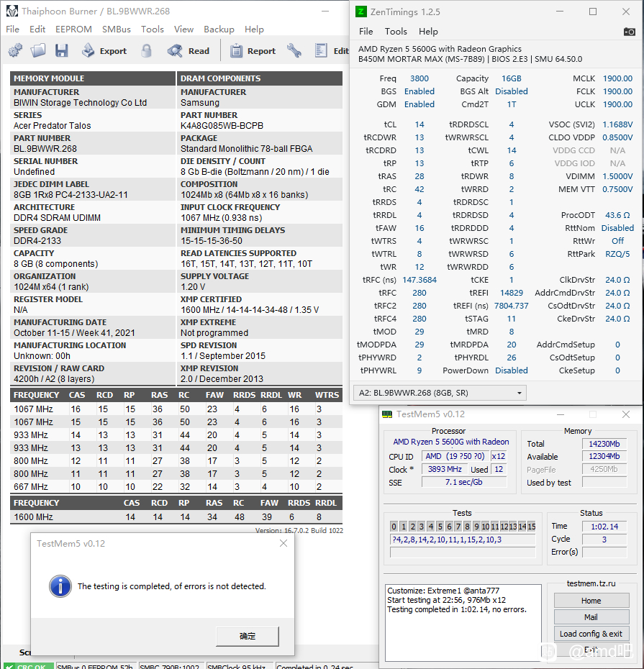644x669 pixels.
Task: Click the RttPark value RZQ/5
Action: click(x=617, y=254)
